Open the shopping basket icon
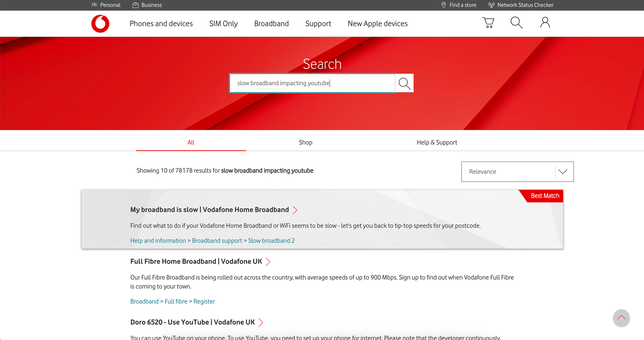644x340 pixels. tap(488, 23)
